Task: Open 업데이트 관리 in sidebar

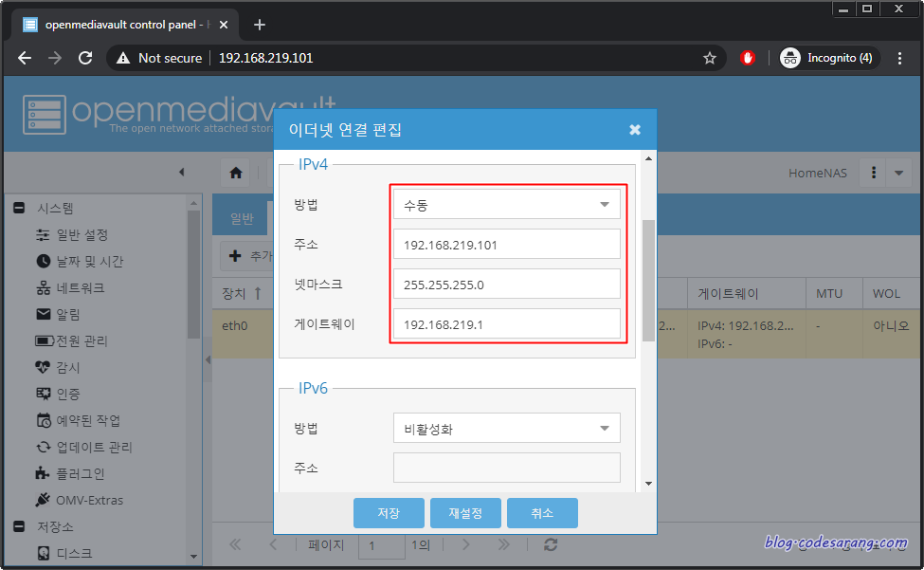Action: (x=94, y=448)
